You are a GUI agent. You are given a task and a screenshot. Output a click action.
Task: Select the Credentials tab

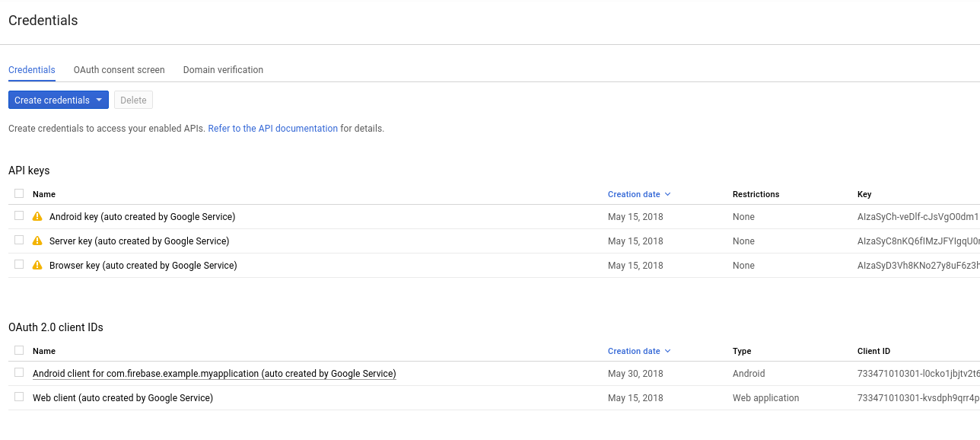(x=31, y=69)
